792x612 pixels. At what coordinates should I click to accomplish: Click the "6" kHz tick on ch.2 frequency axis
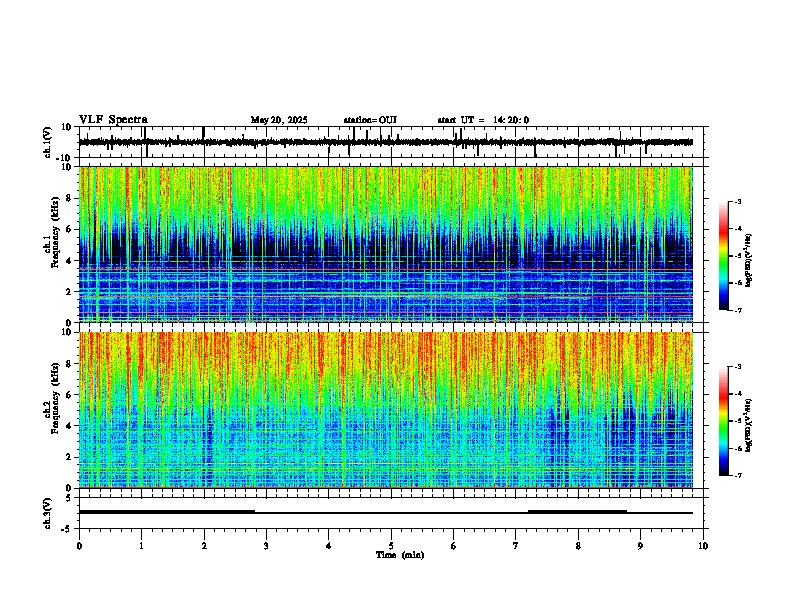point(70,395)
